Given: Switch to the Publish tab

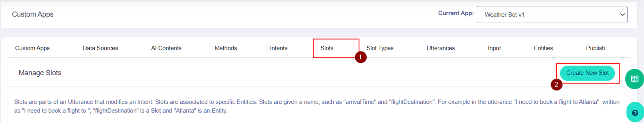Looking at the screenshot, I should coord(595,48).
